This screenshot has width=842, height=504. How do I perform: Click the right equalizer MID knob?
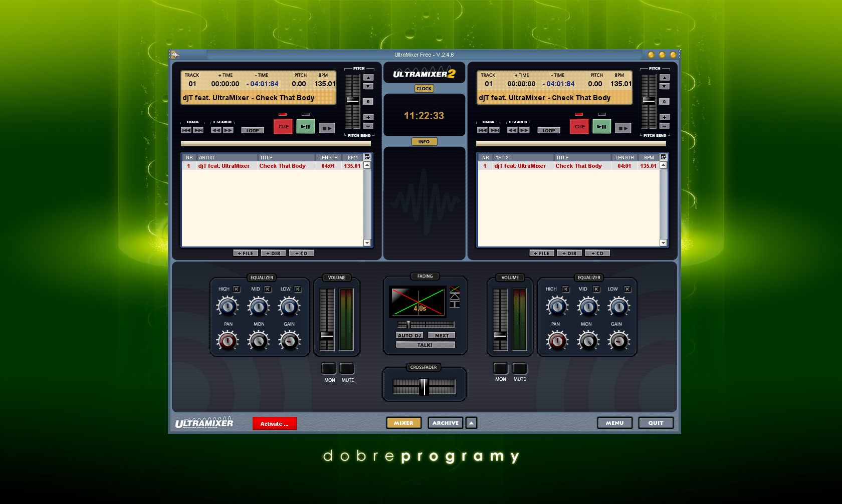coord(588,306)
